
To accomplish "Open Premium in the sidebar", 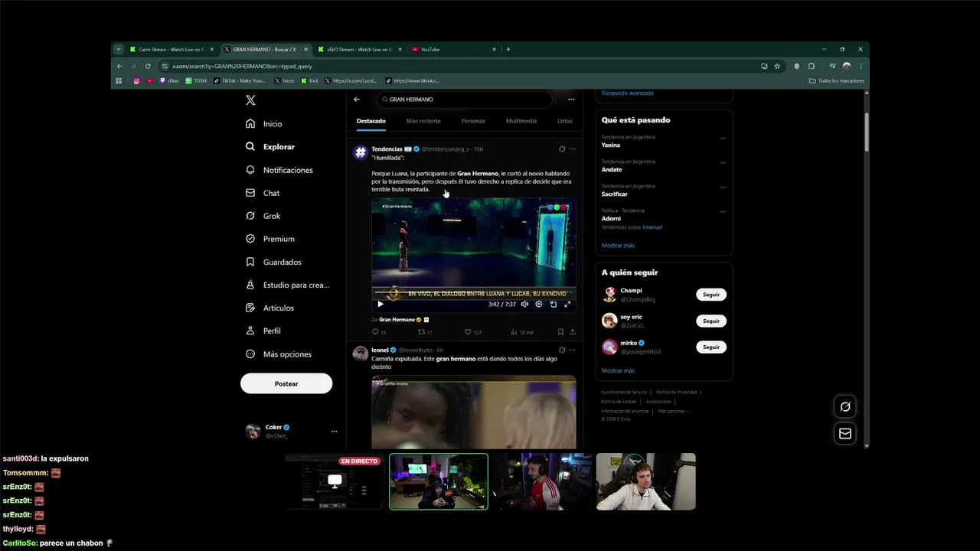I will click(270, 239).
